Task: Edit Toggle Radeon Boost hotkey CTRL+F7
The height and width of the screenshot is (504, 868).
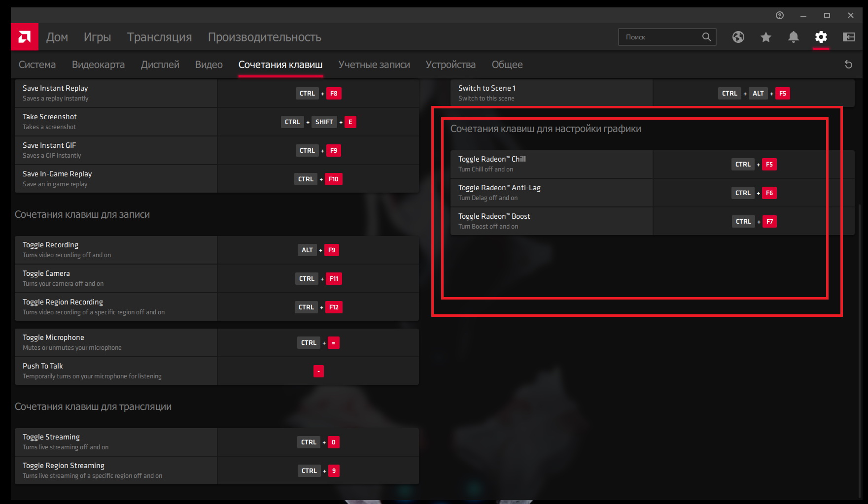Action: point(754,221)
